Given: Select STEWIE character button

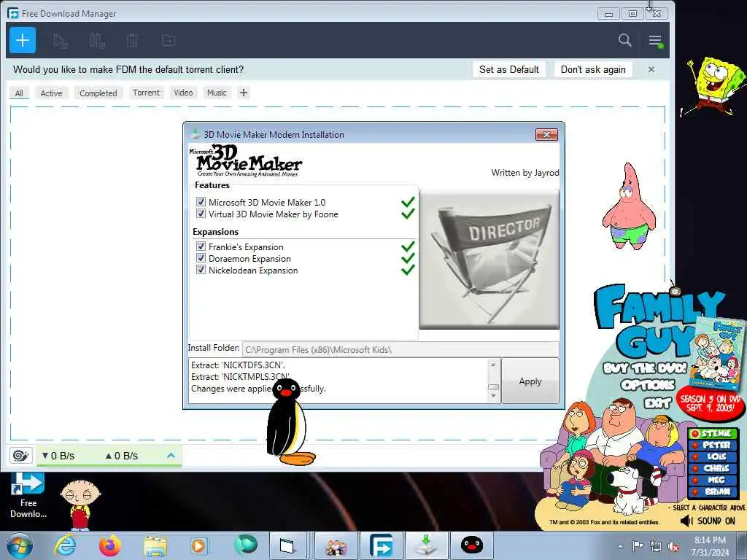Looking at the screenshot, I should coord(713,433).
